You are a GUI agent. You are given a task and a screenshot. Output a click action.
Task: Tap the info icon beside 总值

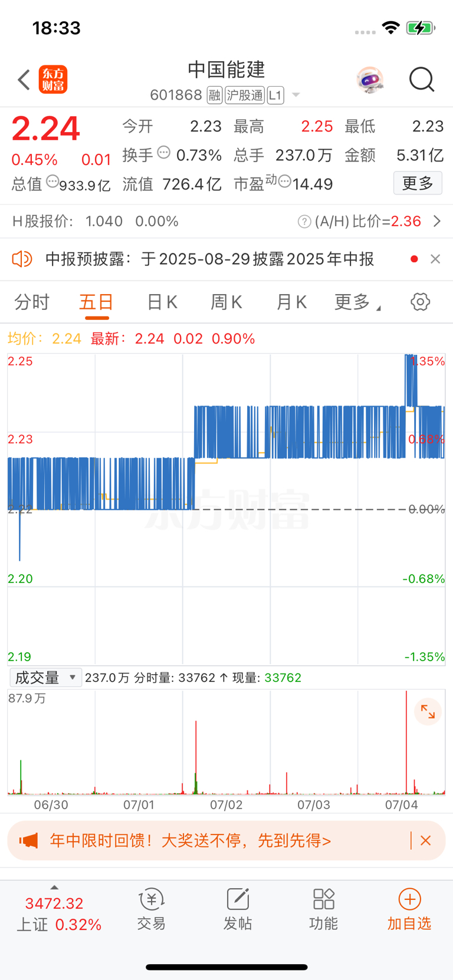tap(52, 182)
